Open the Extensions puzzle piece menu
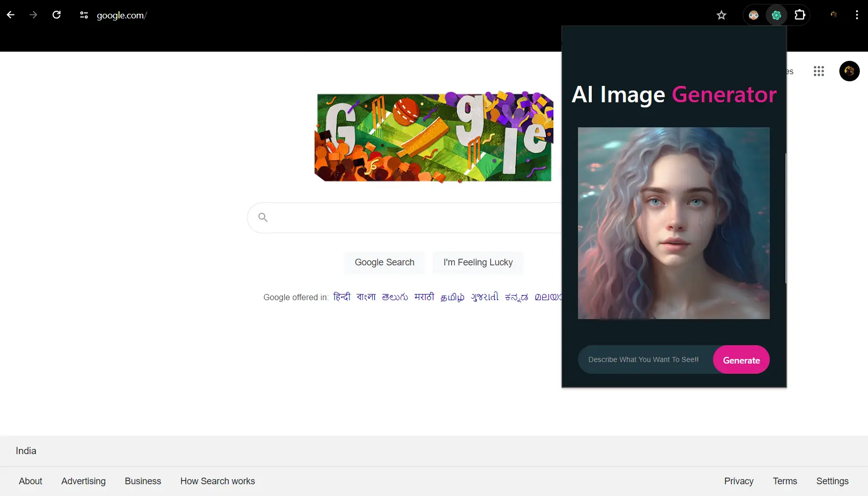Image resolution: width=868 pixels, height=496 pixels. pos(800,15)
